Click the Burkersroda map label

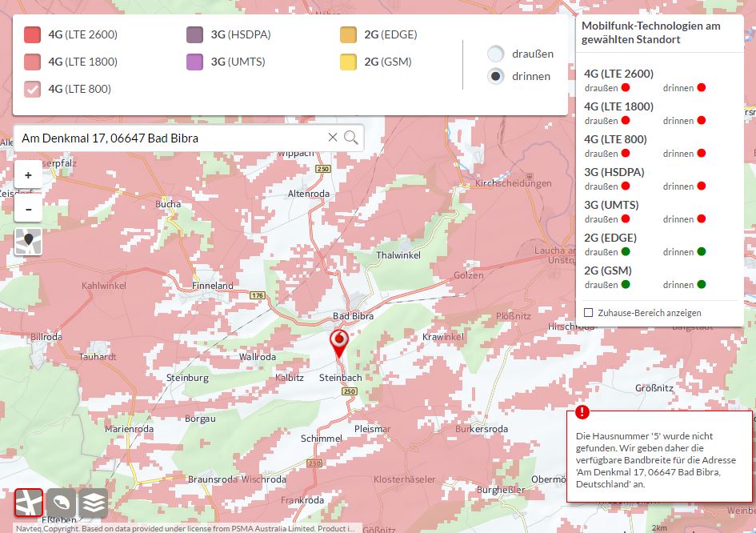pos(481,429)
